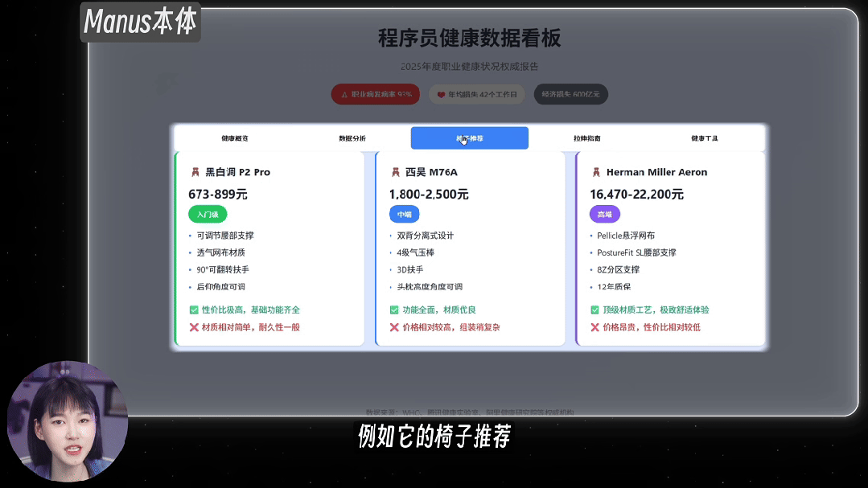Click the 价格相对较高，组装稍复杂 con text
868x488 pixels.
pos(451,327)
